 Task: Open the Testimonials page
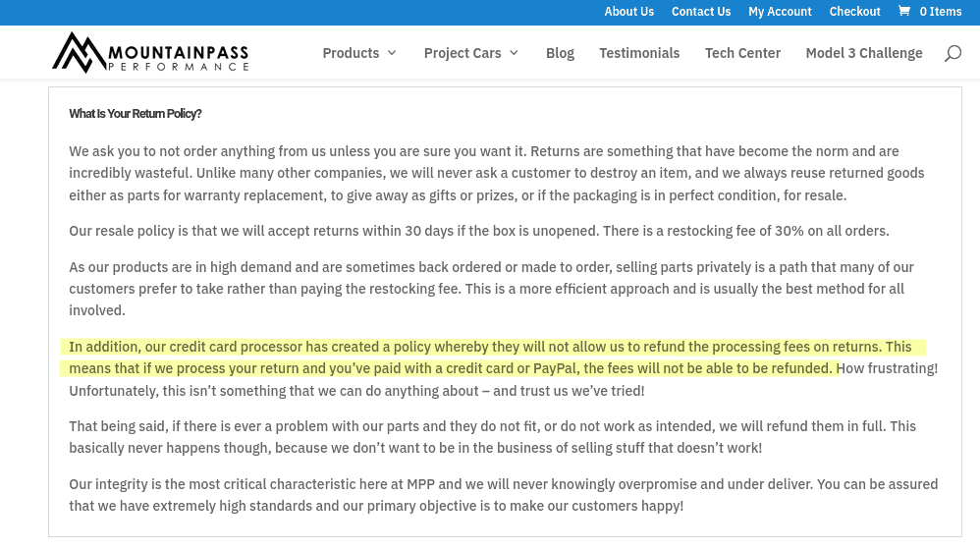[639, 53]
